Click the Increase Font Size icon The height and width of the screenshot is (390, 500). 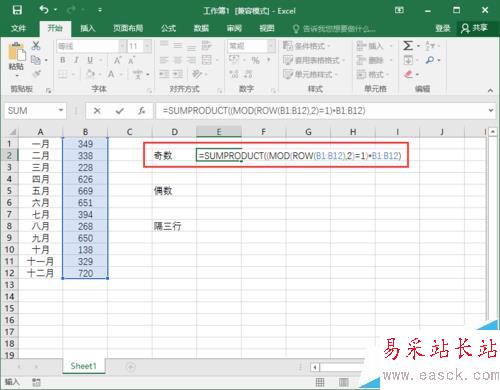pyautogui.click(x=117, y=60)
